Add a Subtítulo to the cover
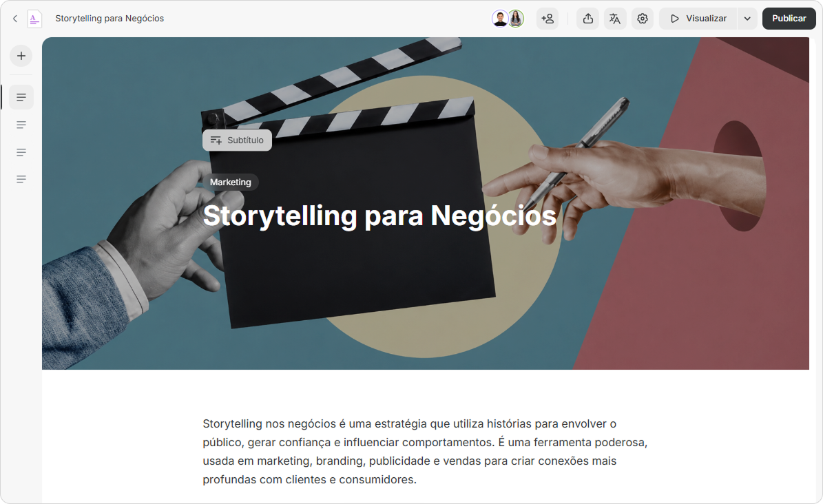 tap(237, 140)
